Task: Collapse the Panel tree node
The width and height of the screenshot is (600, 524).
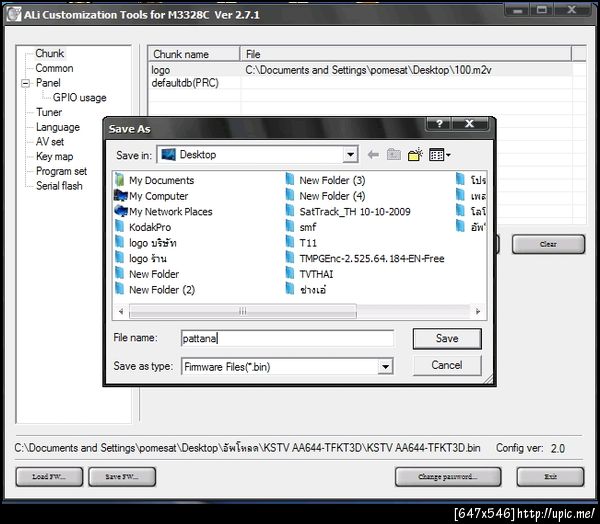Action: (26, 83)
